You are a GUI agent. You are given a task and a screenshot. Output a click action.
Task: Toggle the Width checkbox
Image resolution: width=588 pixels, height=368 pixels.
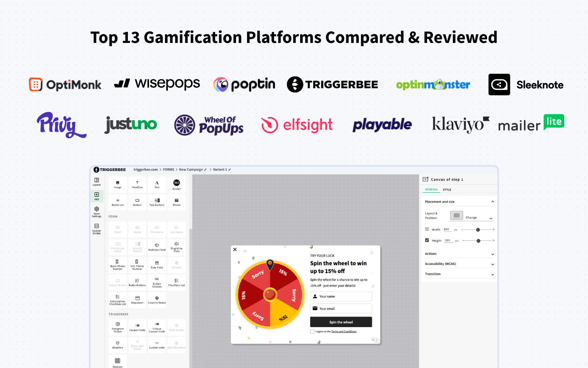tap(427, 229)
